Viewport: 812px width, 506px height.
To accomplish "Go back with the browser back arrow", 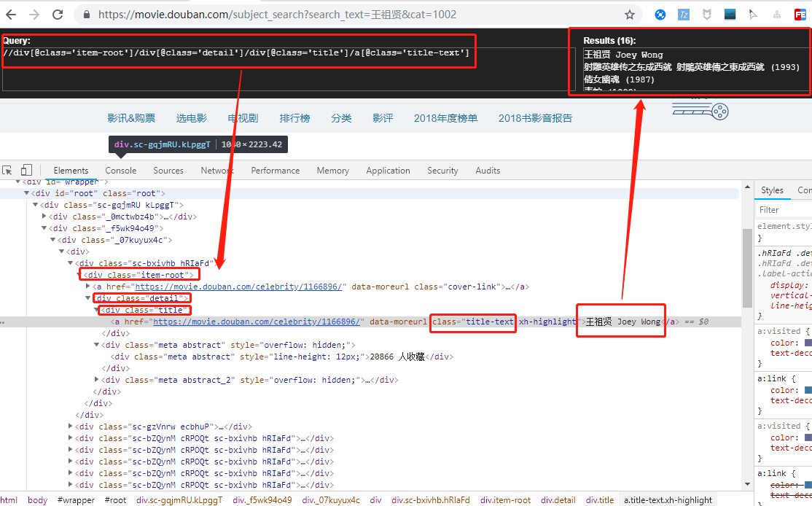I will 11,15.
